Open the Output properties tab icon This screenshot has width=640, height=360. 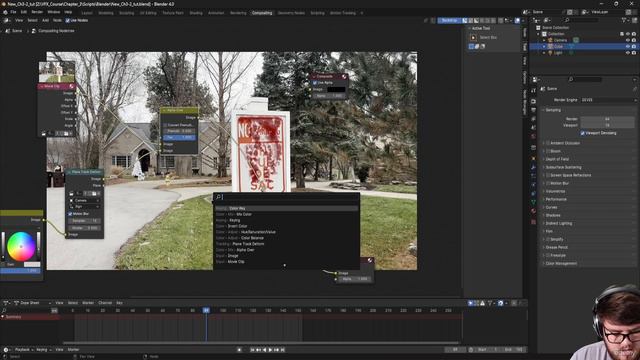533,110
